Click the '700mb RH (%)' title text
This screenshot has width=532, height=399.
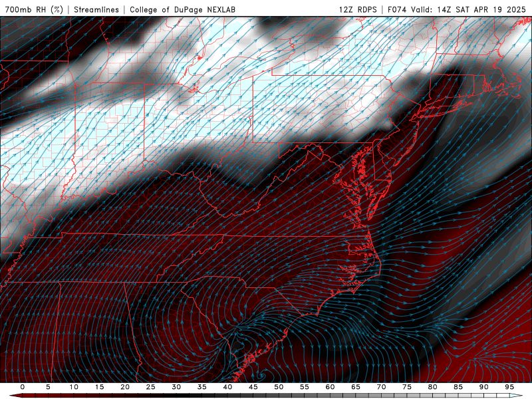(35, 9)
